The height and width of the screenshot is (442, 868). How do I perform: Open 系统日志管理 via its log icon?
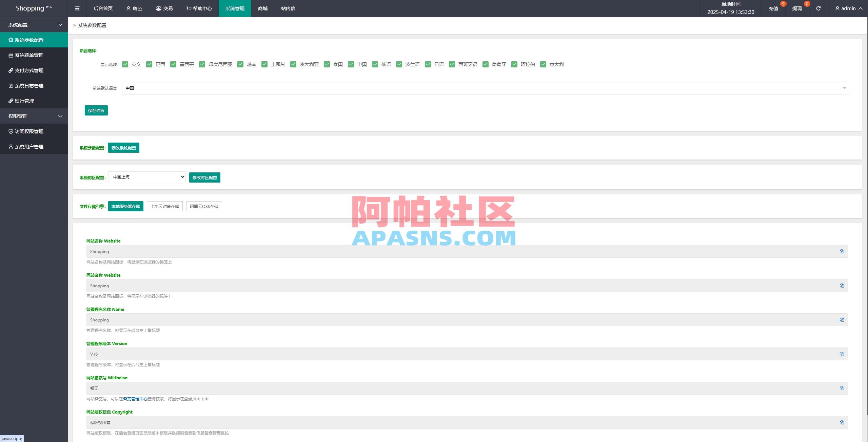pos(11,86)
